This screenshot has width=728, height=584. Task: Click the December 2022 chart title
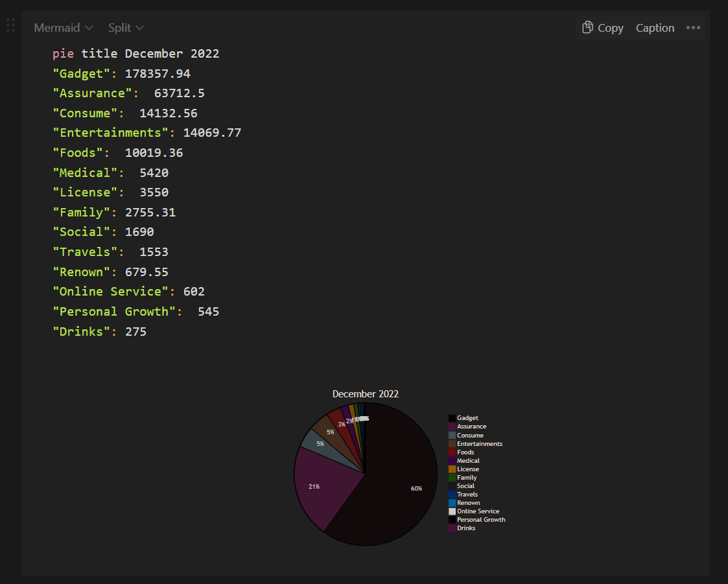365,393
